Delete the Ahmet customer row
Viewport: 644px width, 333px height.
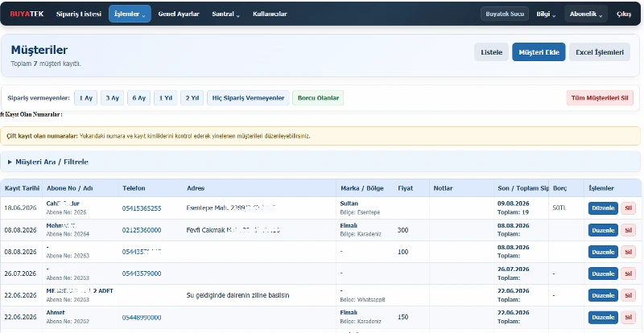coord(628,318)
